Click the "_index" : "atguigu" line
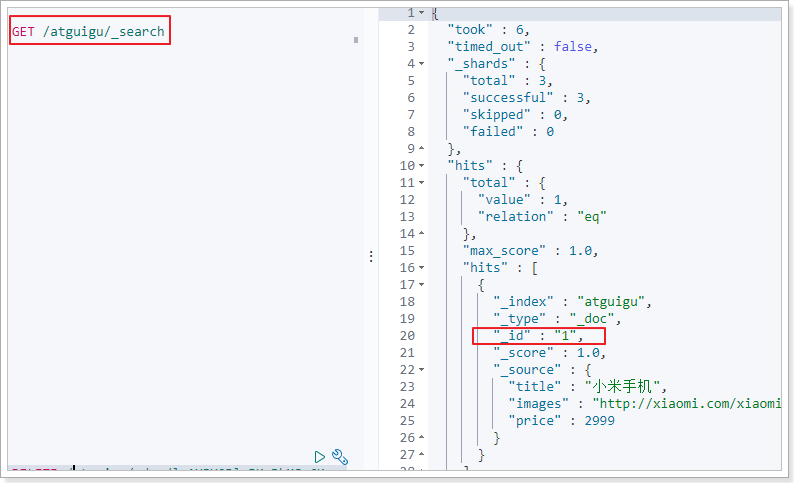 [573, 302]
